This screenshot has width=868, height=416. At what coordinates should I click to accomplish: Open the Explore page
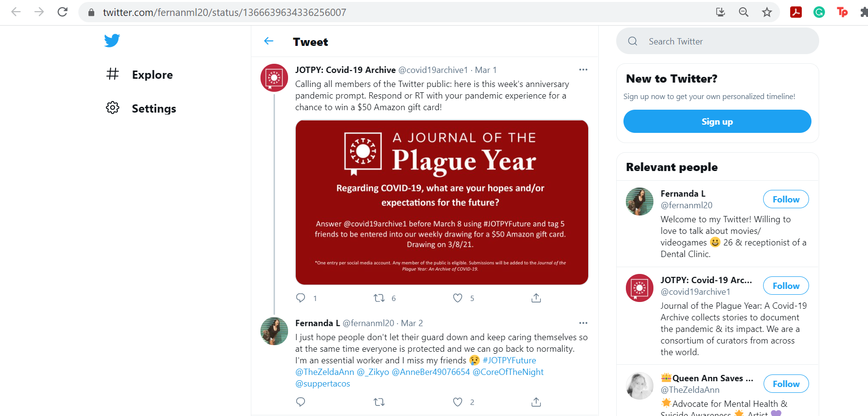pos(152,75)
